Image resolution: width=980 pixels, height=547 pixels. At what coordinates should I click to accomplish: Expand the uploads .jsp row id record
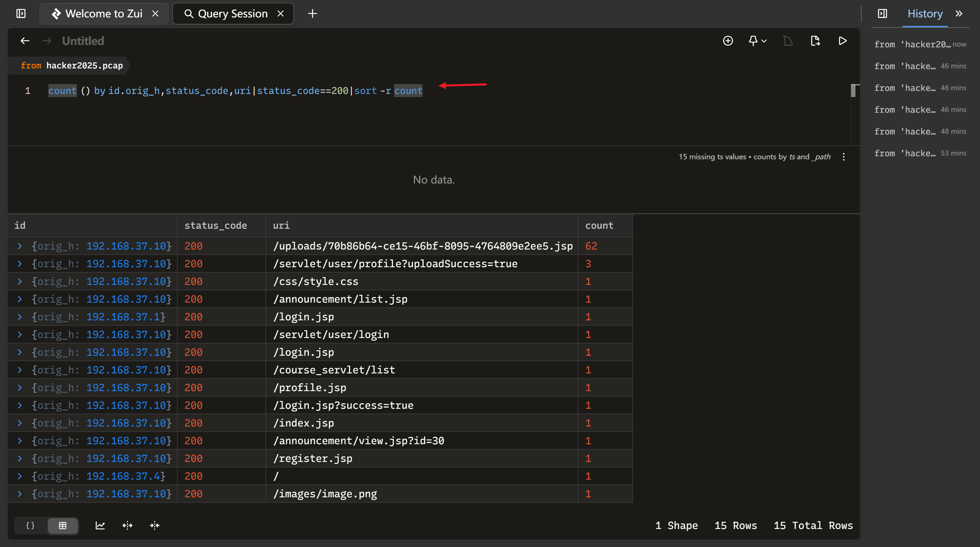pyautogui.click(x=20, y=246)
